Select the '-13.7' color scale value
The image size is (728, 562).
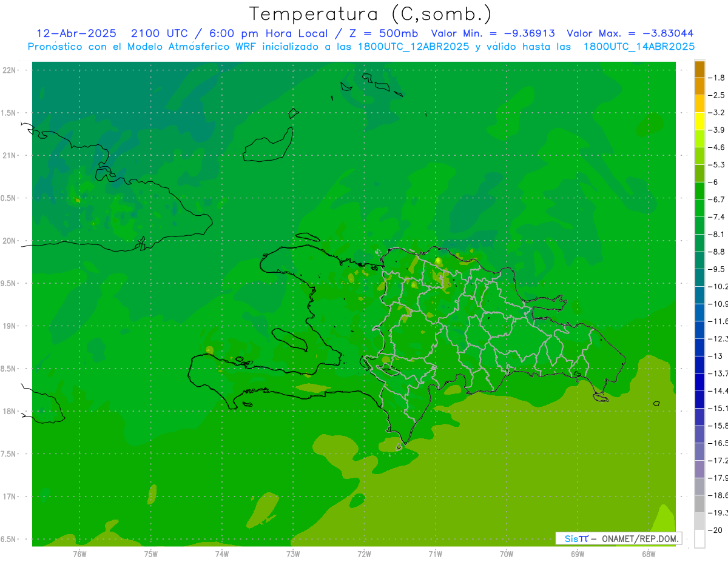click(717, 373)
